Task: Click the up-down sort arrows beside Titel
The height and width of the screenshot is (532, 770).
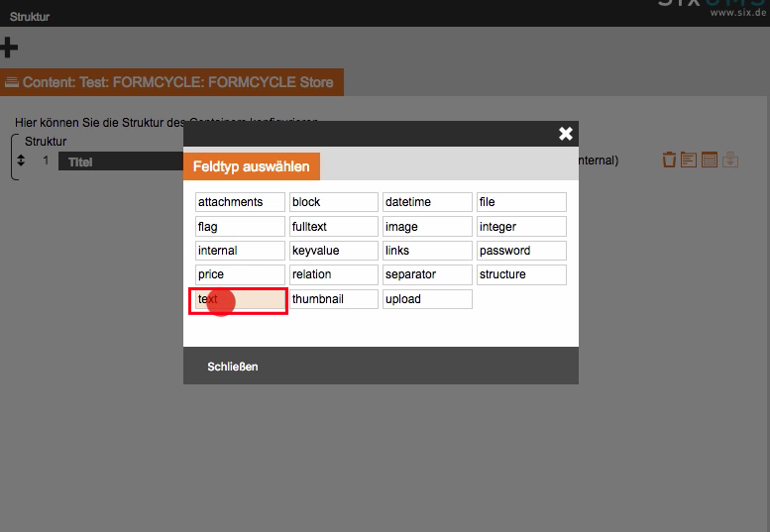Action: pos(22,160)
